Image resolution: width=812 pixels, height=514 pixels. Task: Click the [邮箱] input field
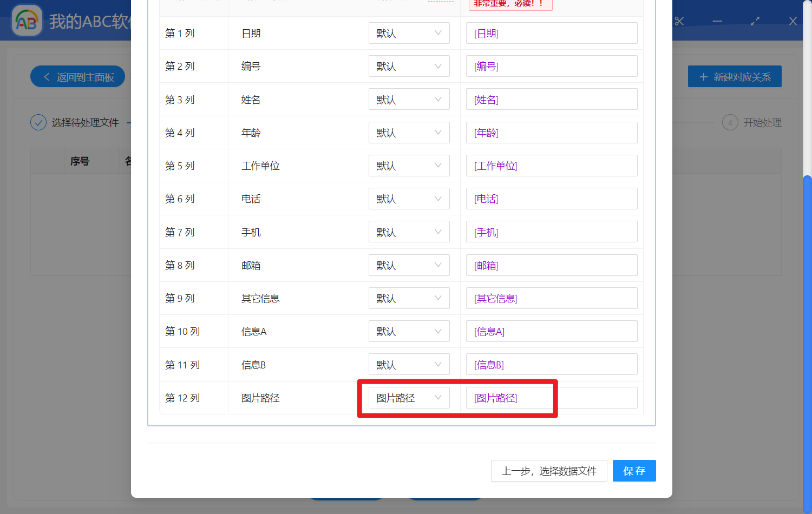(x=551, y=265)
